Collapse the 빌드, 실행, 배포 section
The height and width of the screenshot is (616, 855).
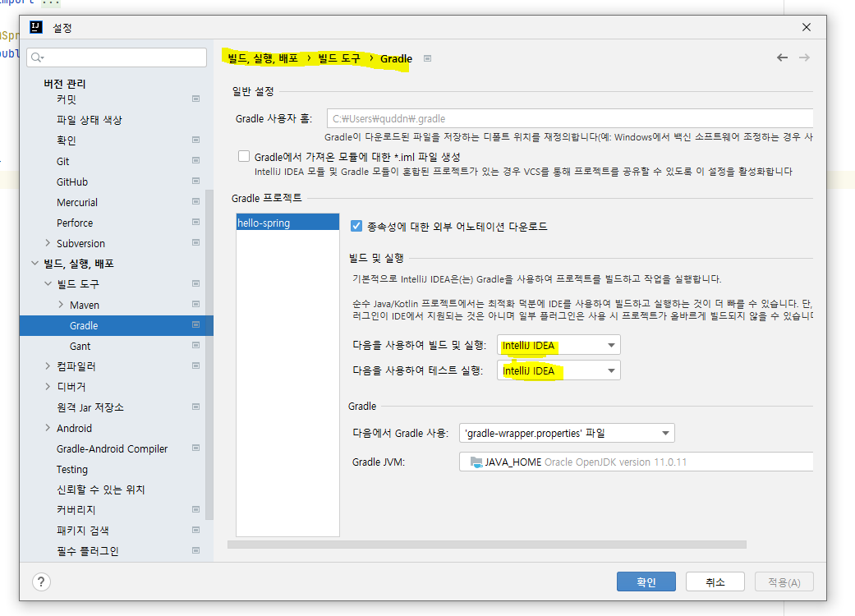tap(34, 264)
